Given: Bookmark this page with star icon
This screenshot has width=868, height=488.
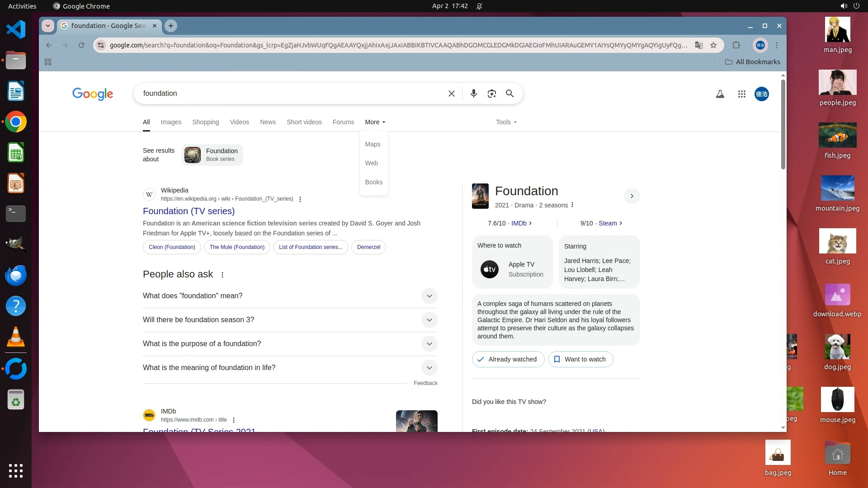Looking at the screenshot, I should (713, 45).
